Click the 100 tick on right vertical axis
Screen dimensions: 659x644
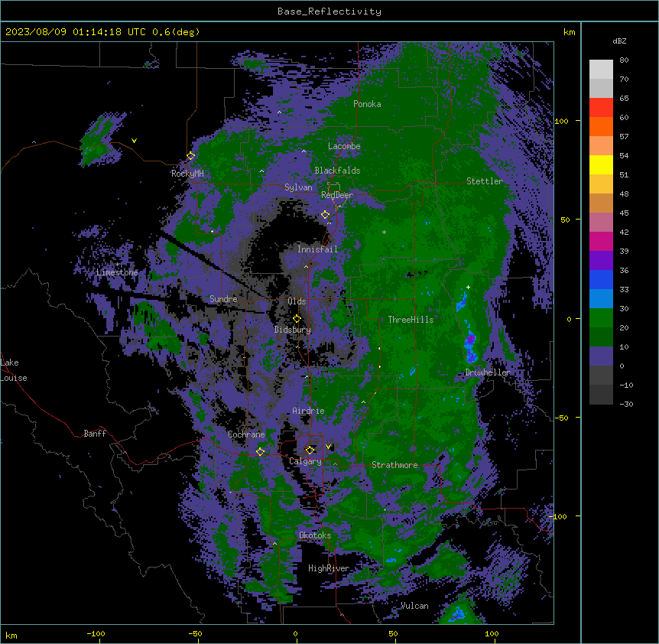point(561,121)
